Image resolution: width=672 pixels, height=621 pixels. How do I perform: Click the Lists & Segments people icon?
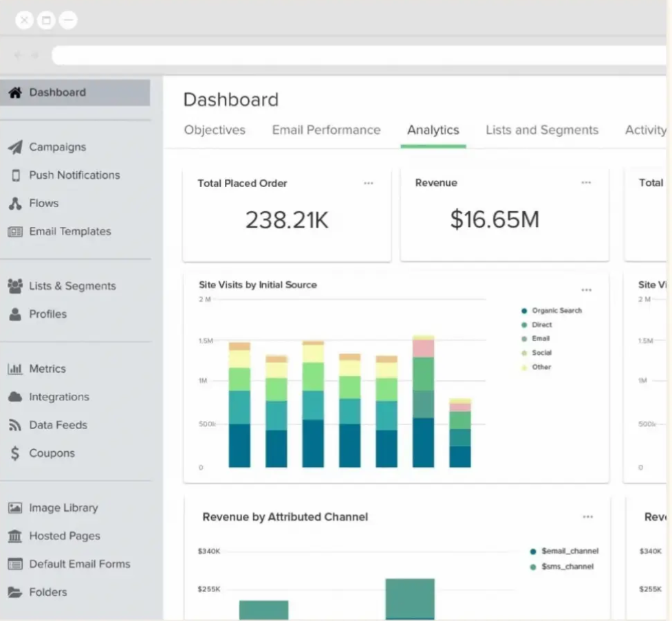(15, 286)
